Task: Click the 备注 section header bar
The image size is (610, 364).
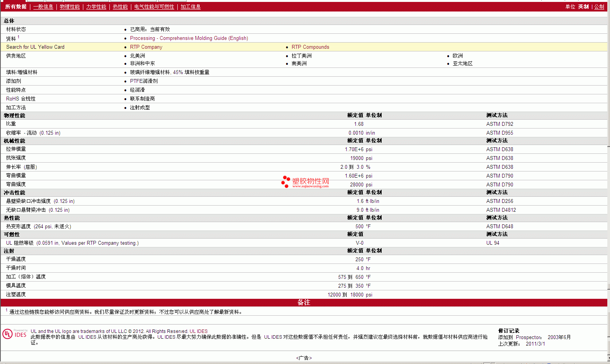Action: point(304,302)
